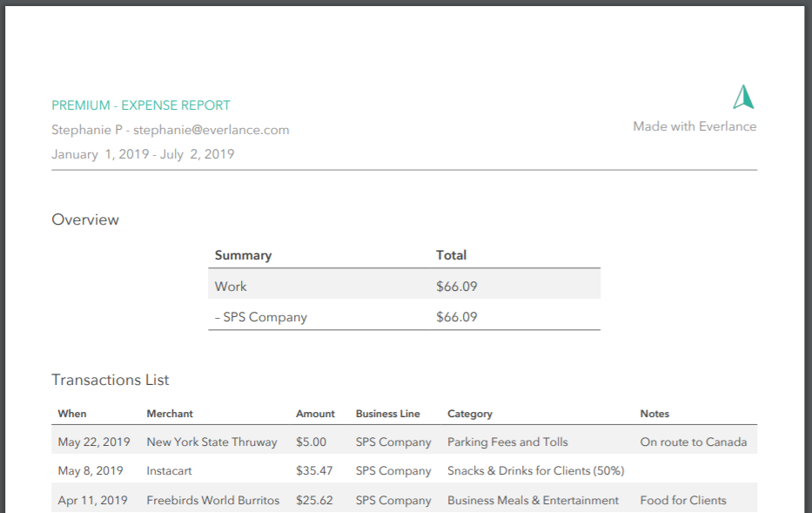
Task: Click the Transactions List heading
Action: [x=111, y=380]
